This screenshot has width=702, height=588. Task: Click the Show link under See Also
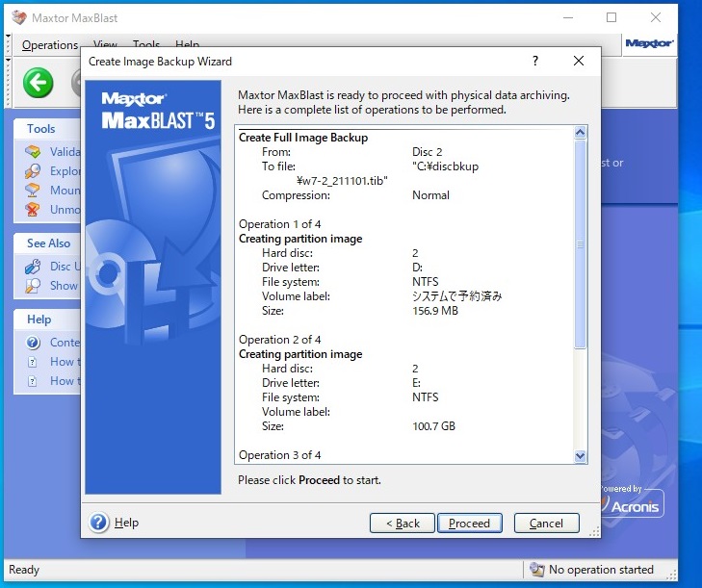[64, 286]
